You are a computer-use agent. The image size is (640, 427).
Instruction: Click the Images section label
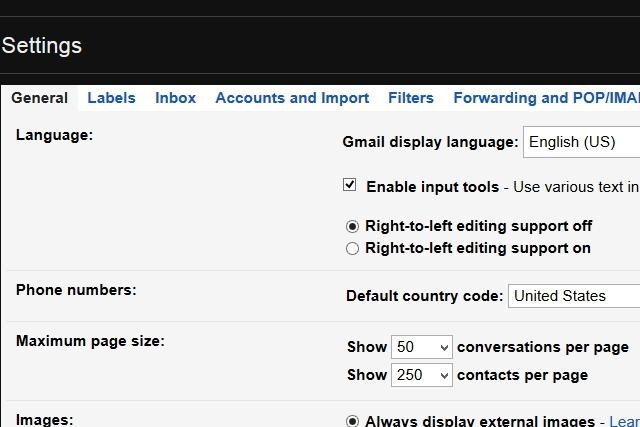tap(45, 421)
